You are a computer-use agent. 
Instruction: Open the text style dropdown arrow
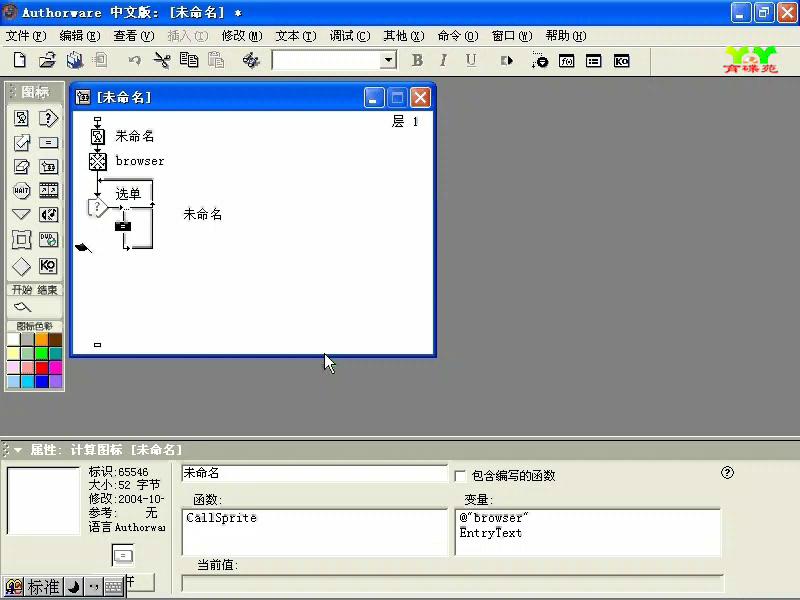(389, 60)
